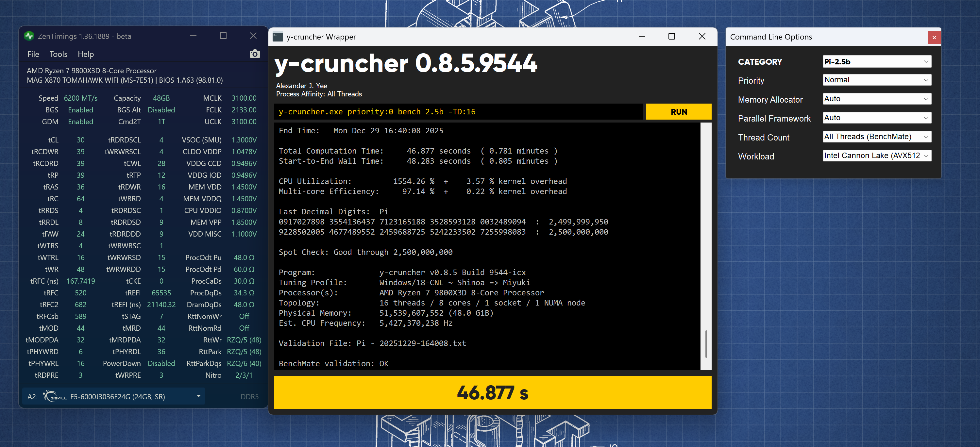Screen dimensions: 980x447
Task: Click the Start-to-End Wall Time line
Action: (x=418, y=161)
